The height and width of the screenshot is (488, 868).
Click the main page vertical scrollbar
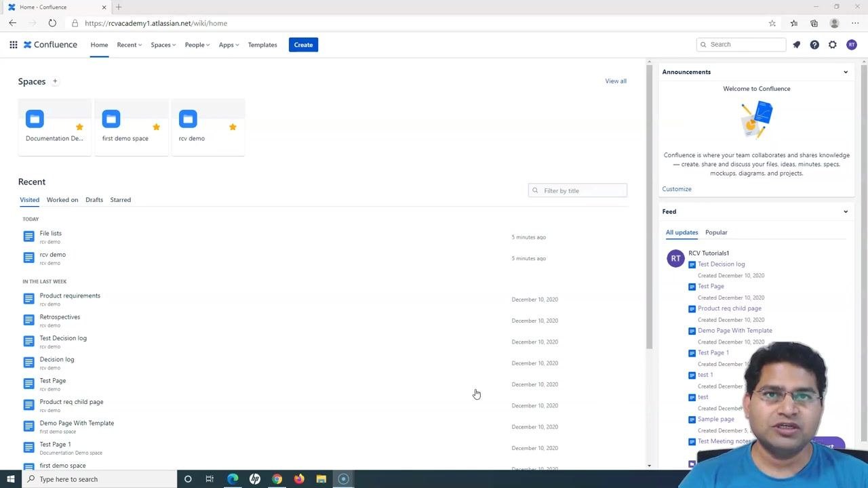click(x=650, y=206)
